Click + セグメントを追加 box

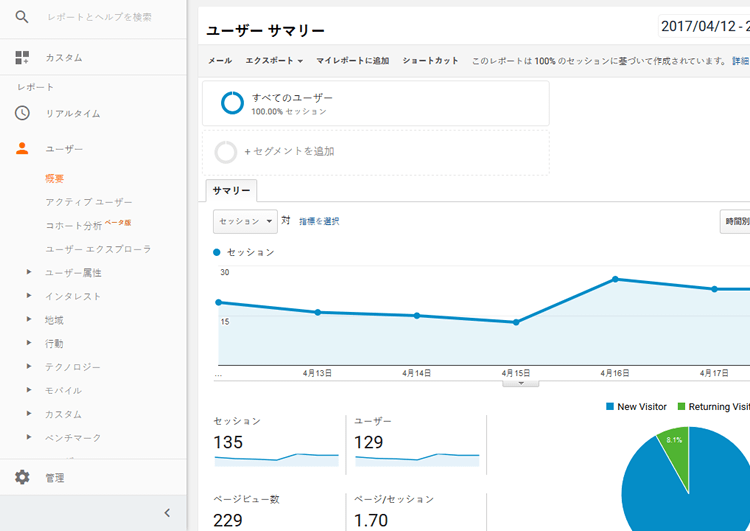tap(376, 153)
